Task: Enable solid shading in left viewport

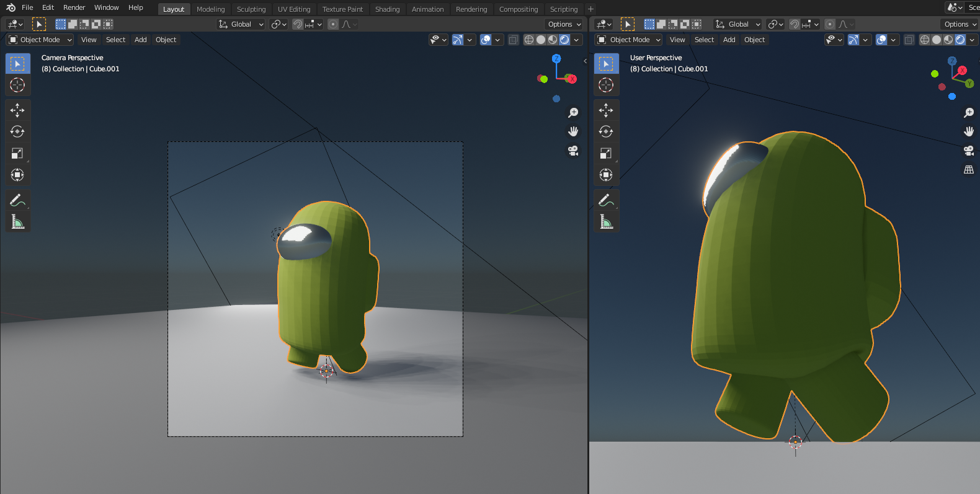Action: point(541,40)
